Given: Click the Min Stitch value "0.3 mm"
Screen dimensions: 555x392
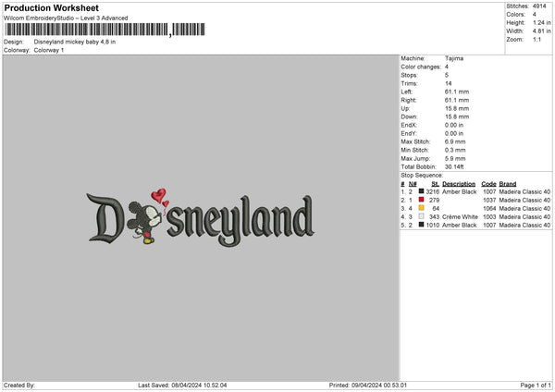Looking at the screenshot, I should point(455,150).
